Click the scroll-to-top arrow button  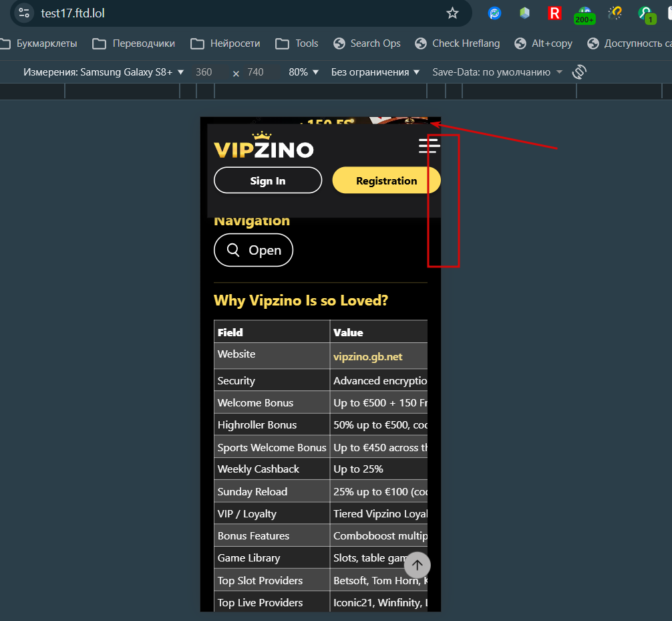(417, 565)
